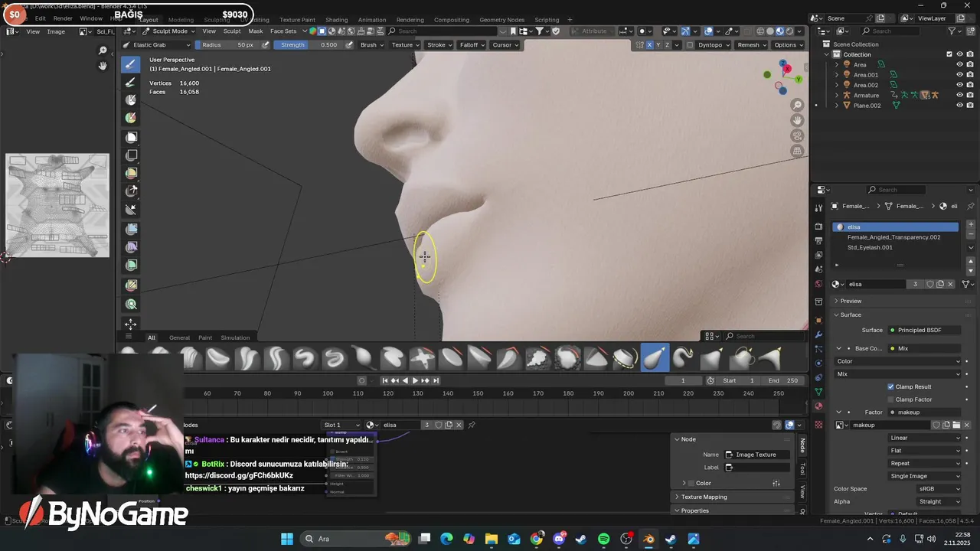
Task: Switch perspective/orthographic grid icon in viewport
Action: coord(797,151)
